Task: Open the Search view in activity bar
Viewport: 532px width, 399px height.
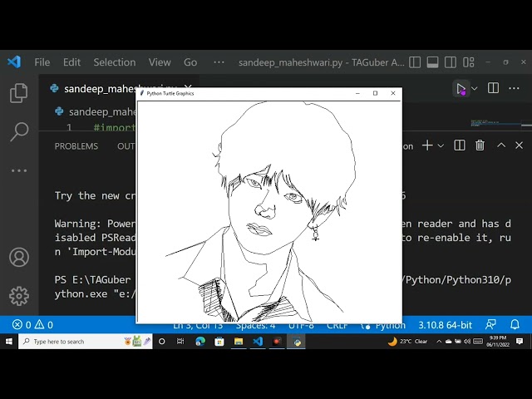Action: (x=19, y=131)
